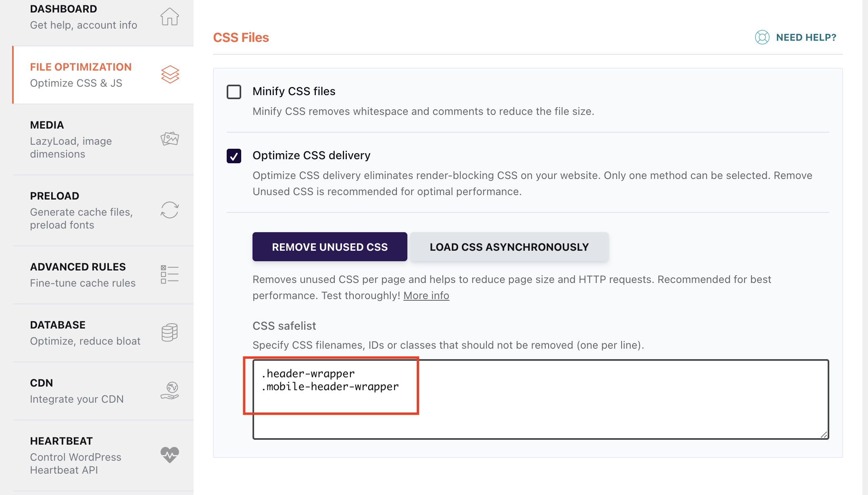Uncheck the Optimize CSS delivery checkbox
The image size is (868, 495).
234,156
